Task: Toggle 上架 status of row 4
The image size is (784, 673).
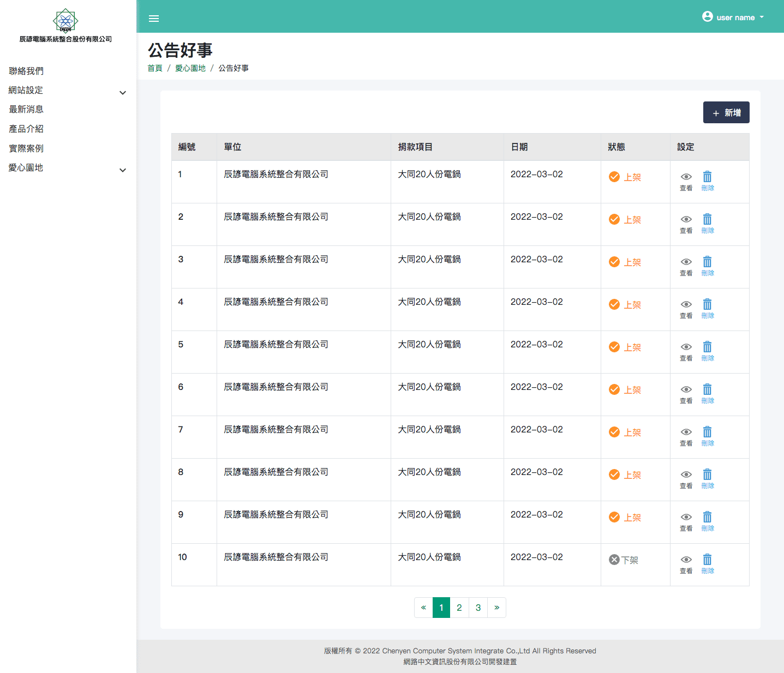Action: tap(625, 304)
